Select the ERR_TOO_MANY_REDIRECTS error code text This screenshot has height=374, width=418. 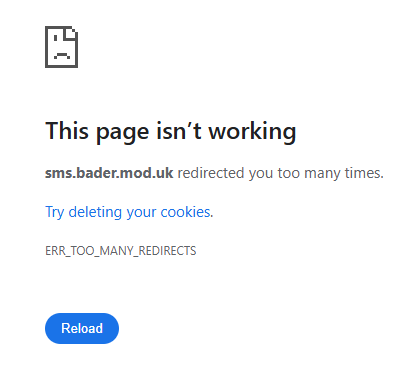[x=121, y=251]
